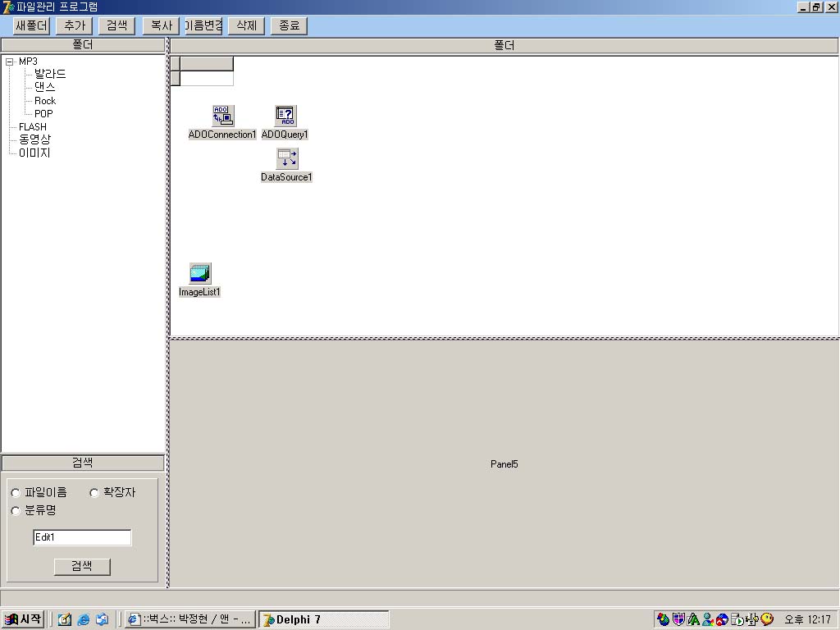Click the DataSource1 component icon
Screen dimensions: 840x630
(287, 158)
